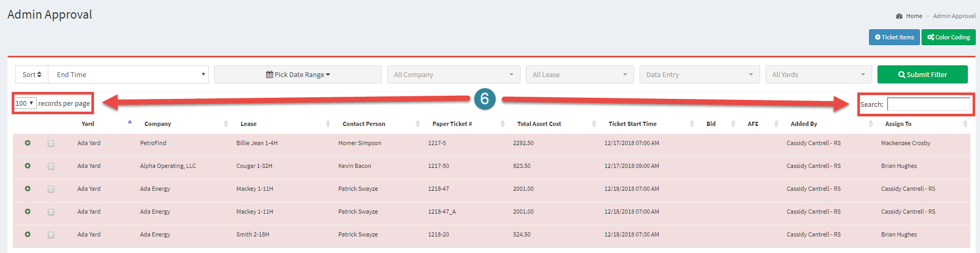Click the Cougar 1-32H lease cell

[x=254, y=166]
